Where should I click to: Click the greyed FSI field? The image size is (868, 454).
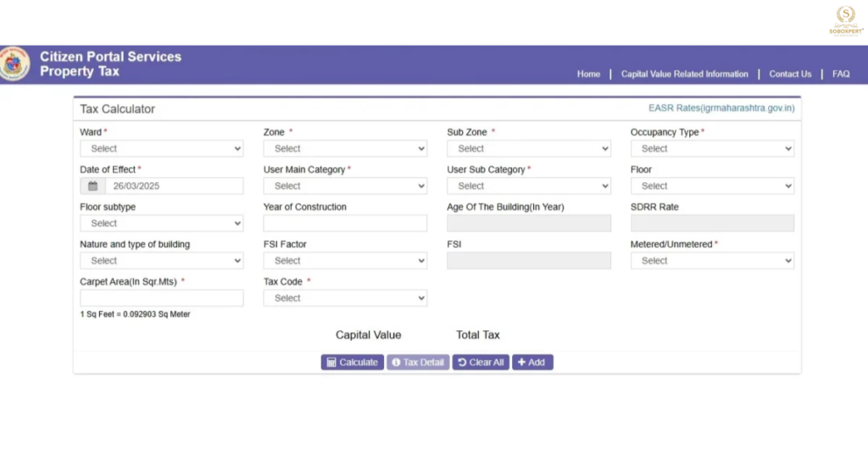tap(529, 260)
